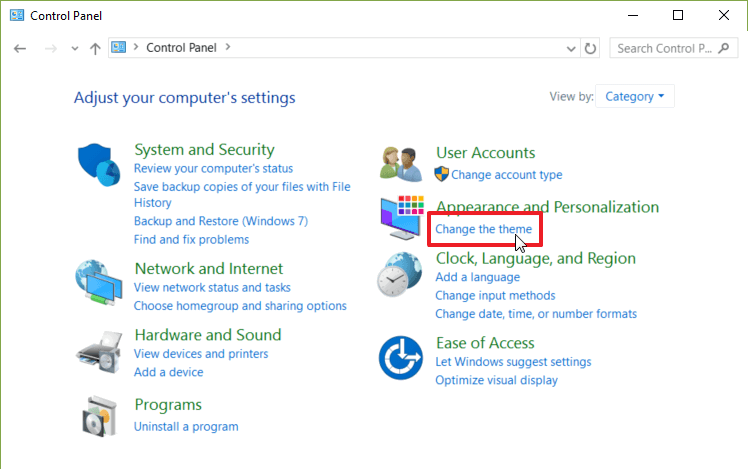The image size is (748, 469).
Task: Click the Back navigation arrow
Action: (x=21, y=48)
